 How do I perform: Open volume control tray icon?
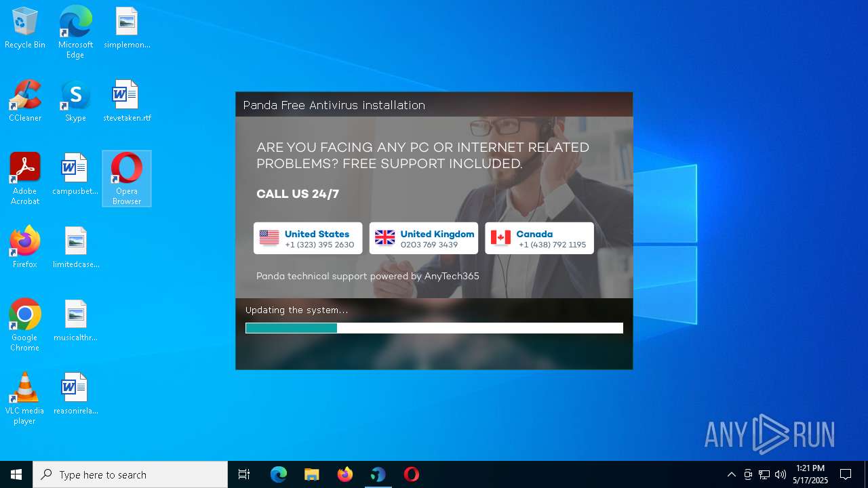pos(781,474)
